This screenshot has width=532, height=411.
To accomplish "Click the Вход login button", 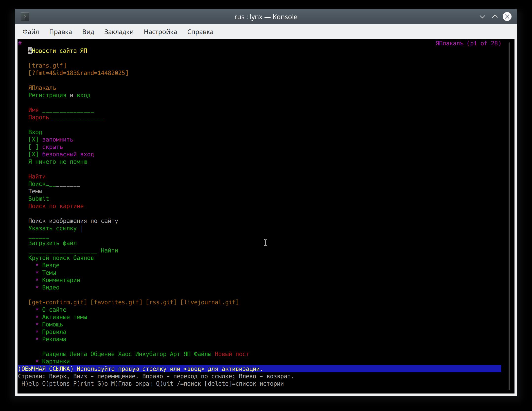I will pyautogui.click(x=35, y=132).
